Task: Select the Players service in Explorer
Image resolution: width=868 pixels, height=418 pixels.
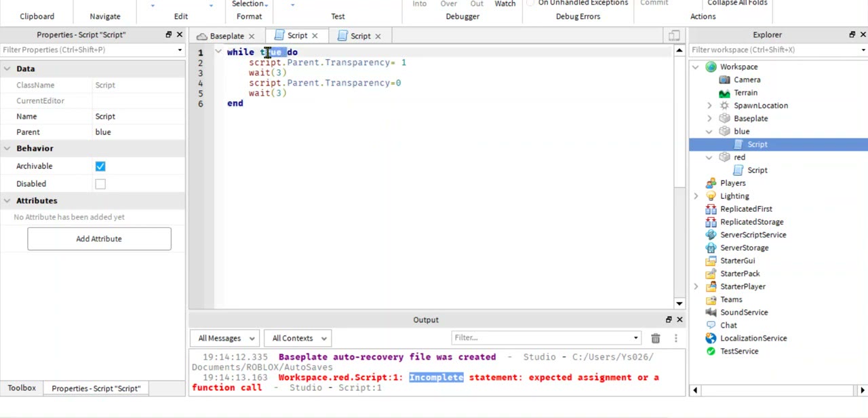Action: [x=732, y=183]
